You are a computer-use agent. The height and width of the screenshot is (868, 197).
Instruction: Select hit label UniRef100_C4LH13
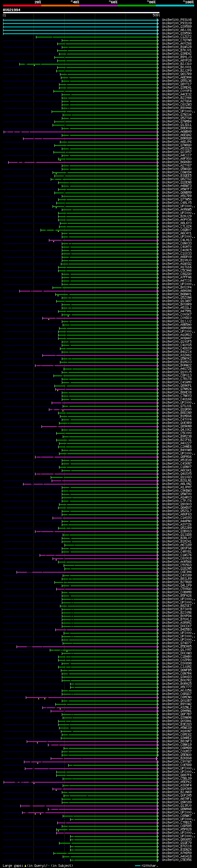177,240
